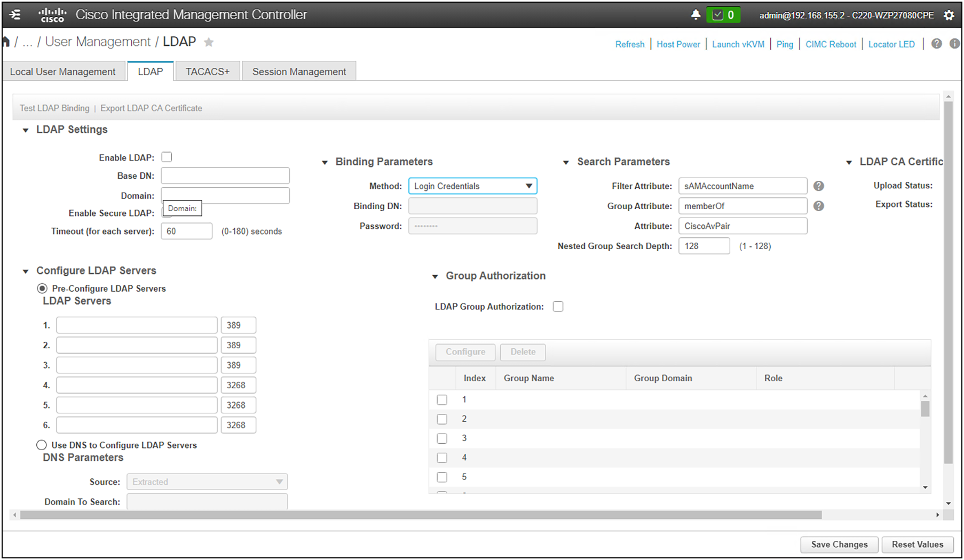Click the group Configure button

click(465, 352)
